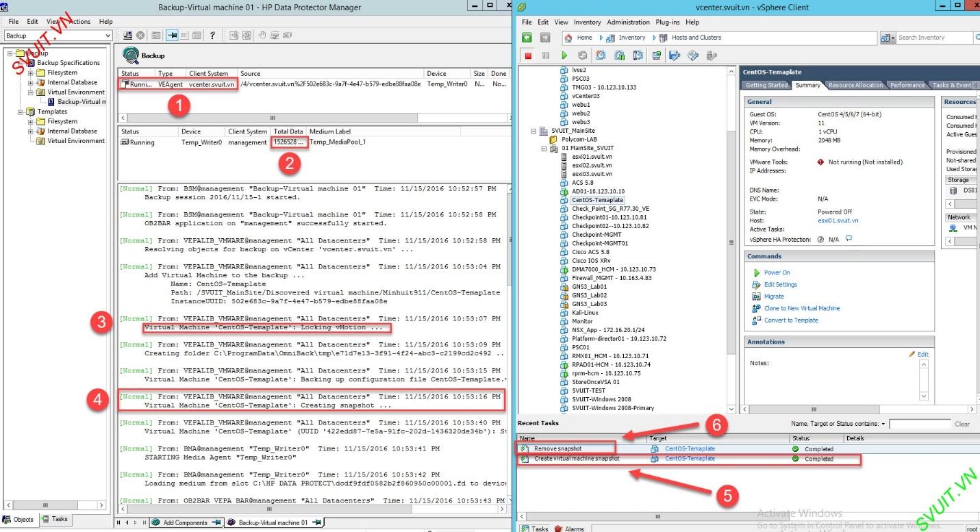Click the Home icon in vSphere navigation bar

pos(568,38)
